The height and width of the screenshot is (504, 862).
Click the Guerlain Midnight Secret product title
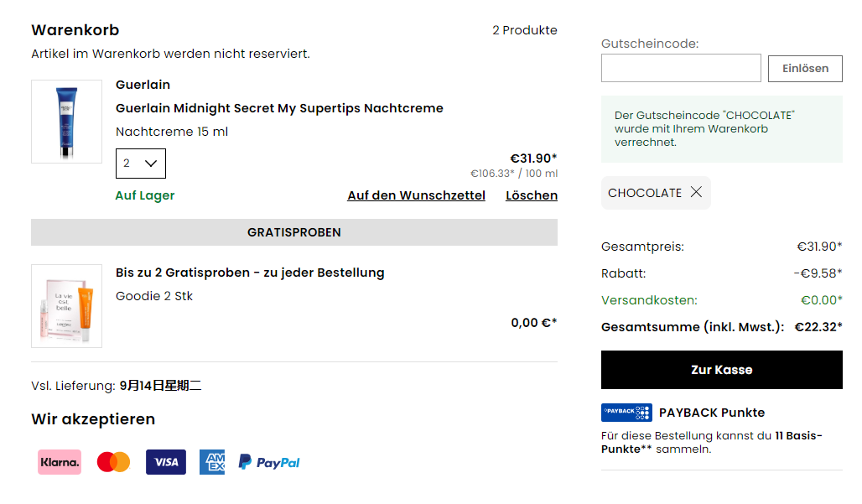(279, 108)
